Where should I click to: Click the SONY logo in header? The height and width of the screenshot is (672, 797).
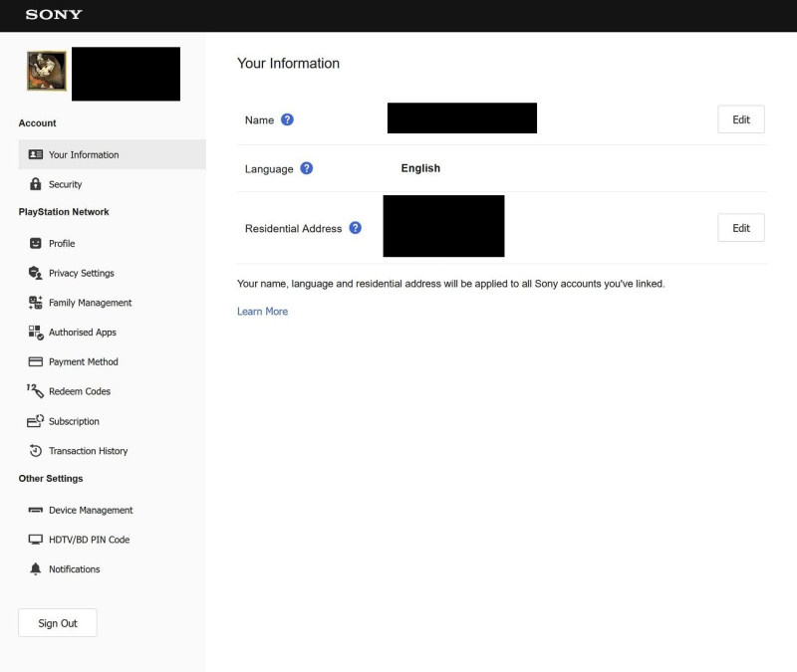[54, 15]
